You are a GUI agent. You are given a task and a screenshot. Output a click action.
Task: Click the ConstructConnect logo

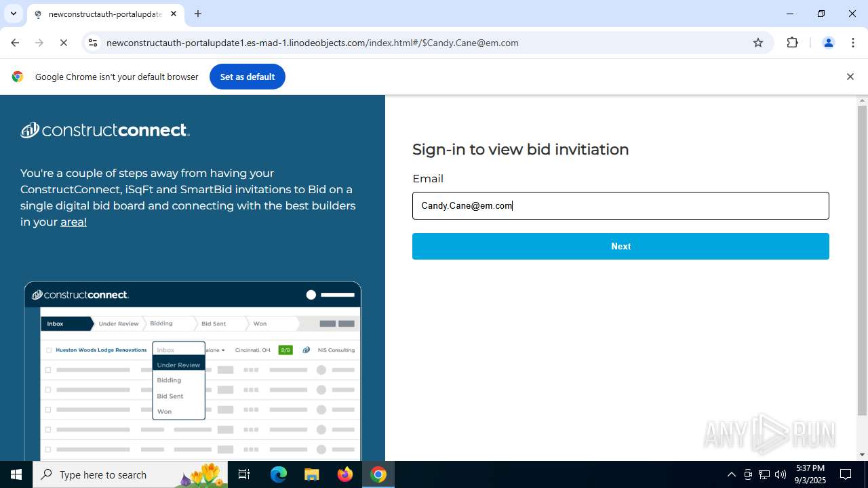(x=105, y=130)
